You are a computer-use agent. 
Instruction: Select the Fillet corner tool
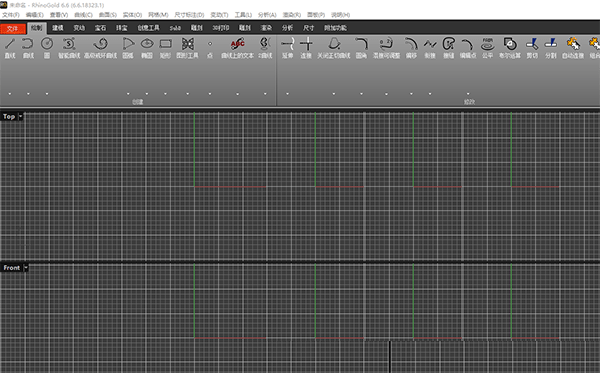(361, 44)
